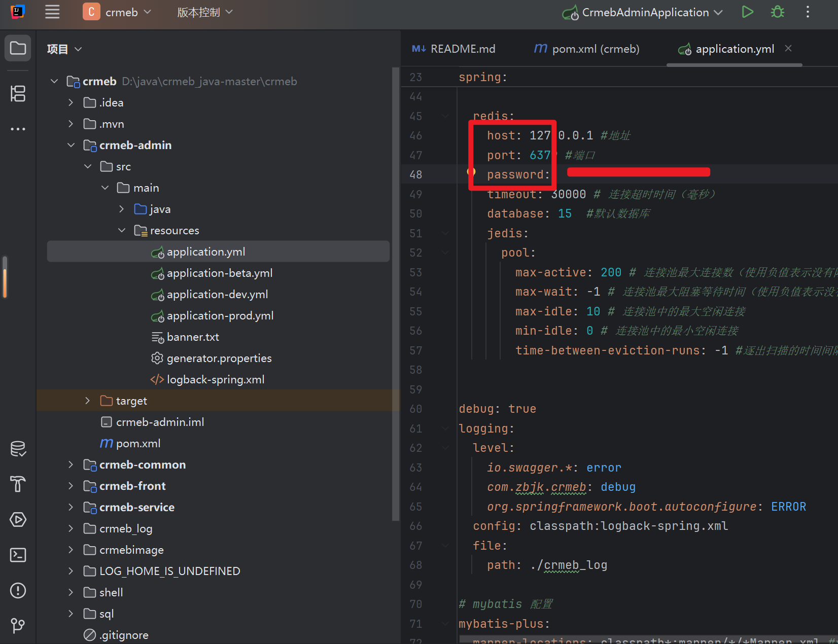Expand the .idea folder
The width and height of the screenshot is (838, 644).
[x=71, y=102]
